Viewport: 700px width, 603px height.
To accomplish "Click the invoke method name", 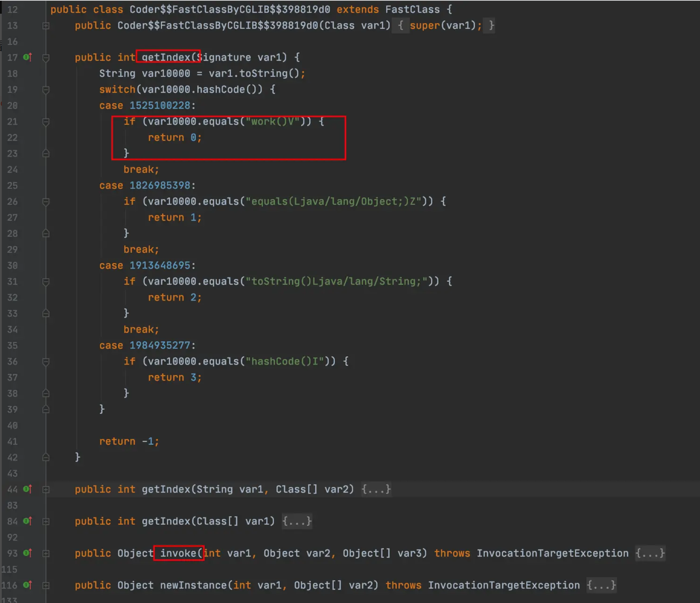I will tap(178, 553).
